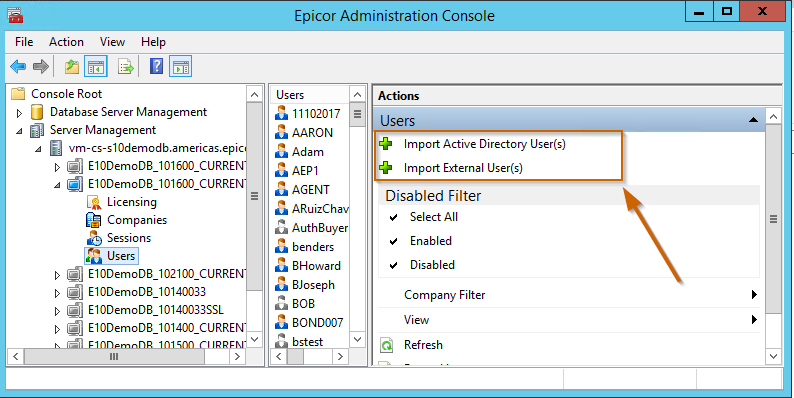Screen dimensions: 794x398
Task: Click the green Refresh icon in Actions
Action: 387,345
